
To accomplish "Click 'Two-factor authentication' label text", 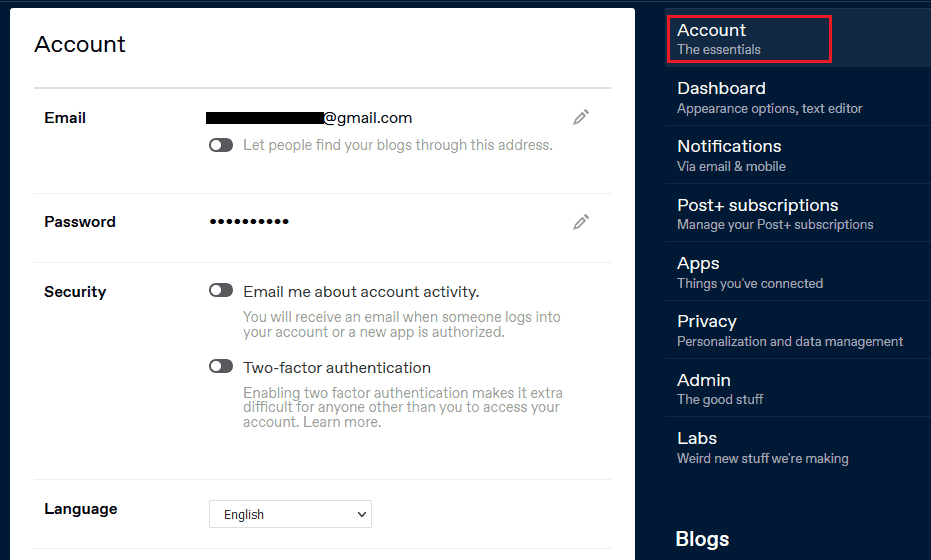I will [x=337, y=368].
